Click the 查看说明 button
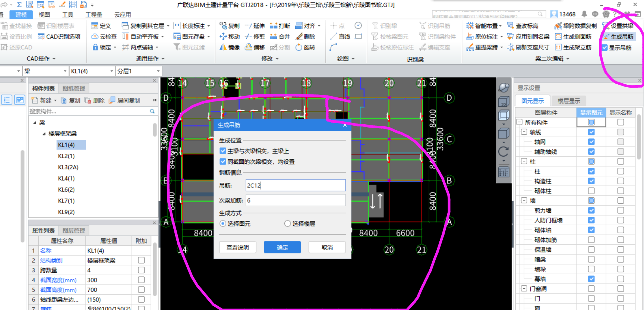Screen dimensions: 644x310 coord(238,247)
